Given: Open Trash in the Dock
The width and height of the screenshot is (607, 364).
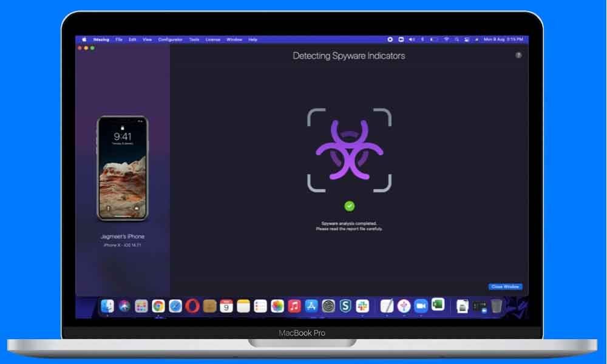Looking at the screenshot, I should click(497, 306).
